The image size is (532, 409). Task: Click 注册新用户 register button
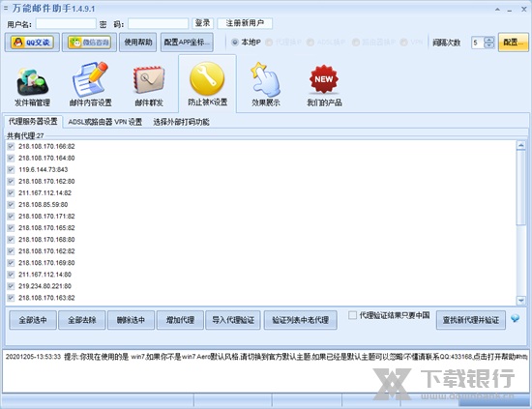[245, 23]
